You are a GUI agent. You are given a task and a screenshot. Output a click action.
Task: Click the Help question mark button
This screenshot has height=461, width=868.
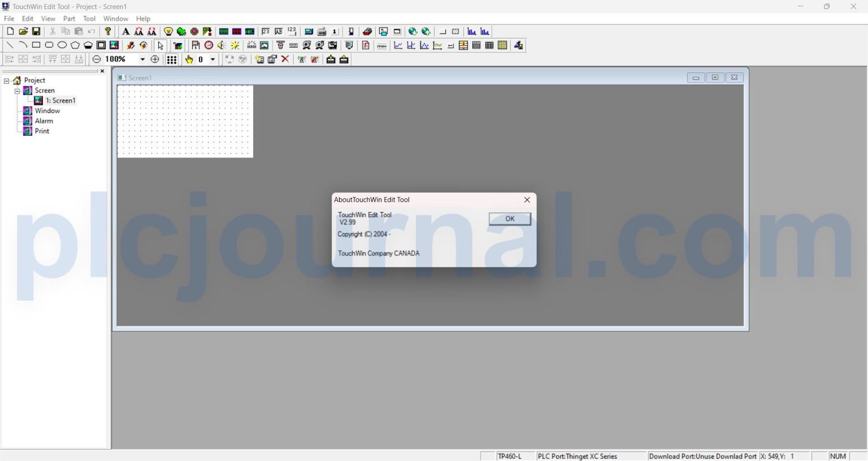pyautogui.click(x=107, y=31)
